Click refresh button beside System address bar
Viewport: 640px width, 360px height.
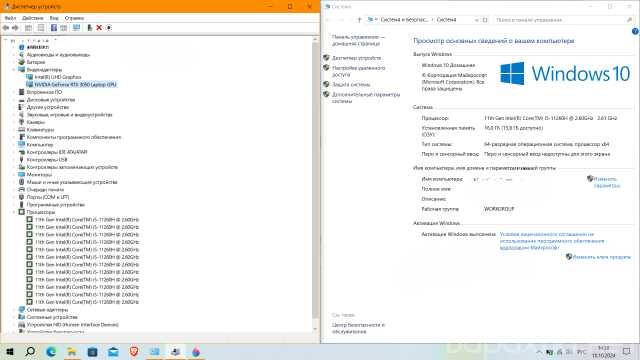[x=485, y=20]
